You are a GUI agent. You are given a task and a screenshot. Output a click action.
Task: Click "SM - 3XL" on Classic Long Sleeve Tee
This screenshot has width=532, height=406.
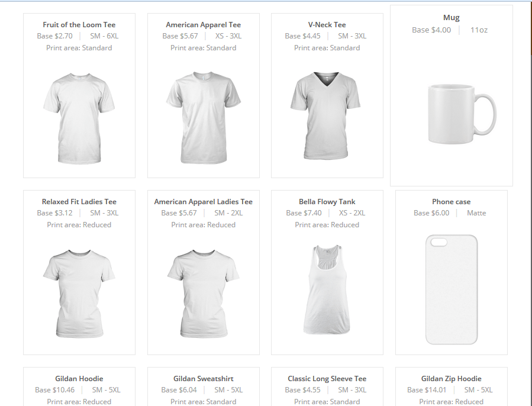tap(352, 389)
